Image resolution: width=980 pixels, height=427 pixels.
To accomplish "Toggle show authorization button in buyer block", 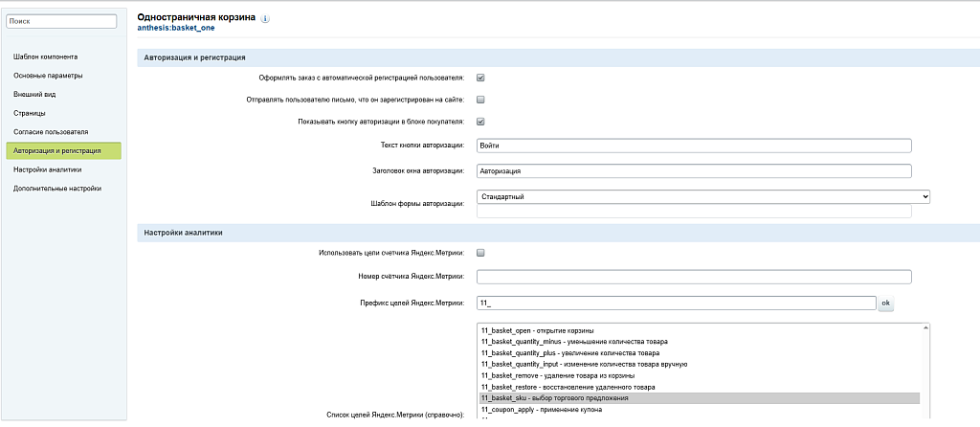I will point(480,122).
